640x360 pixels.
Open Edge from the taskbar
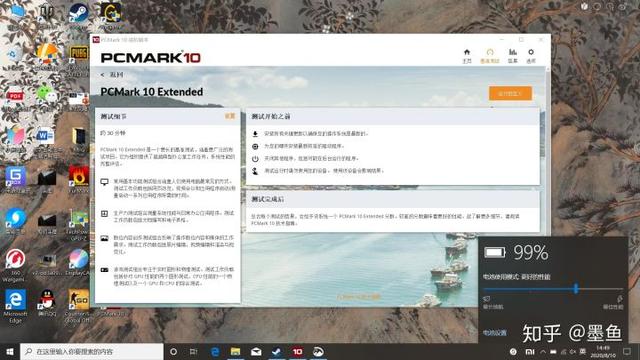pos(215,351)
